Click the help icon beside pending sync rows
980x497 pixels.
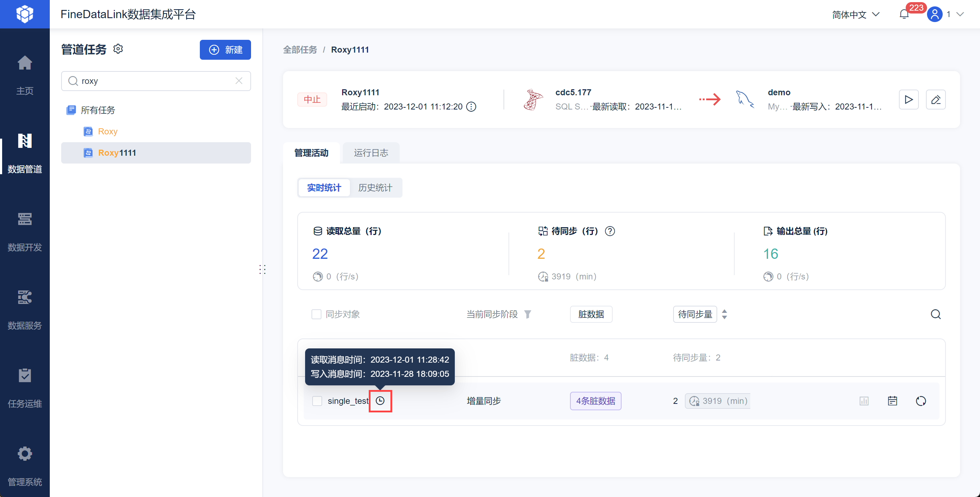610,231
